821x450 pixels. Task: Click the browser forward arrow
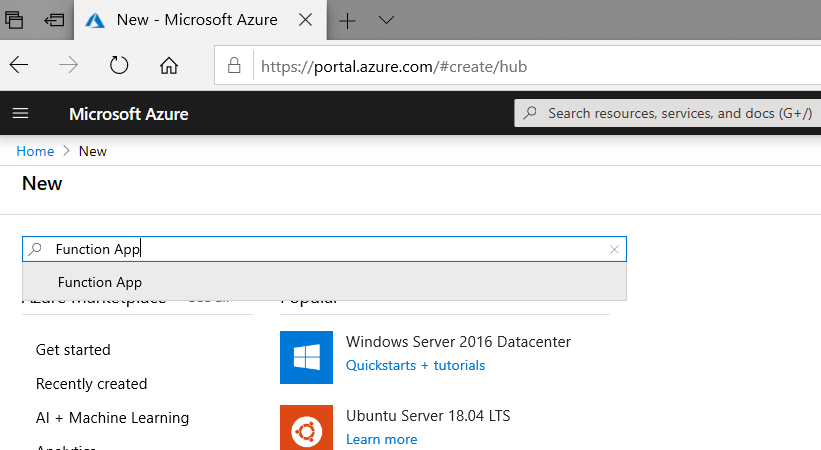[x=69, y=65]
